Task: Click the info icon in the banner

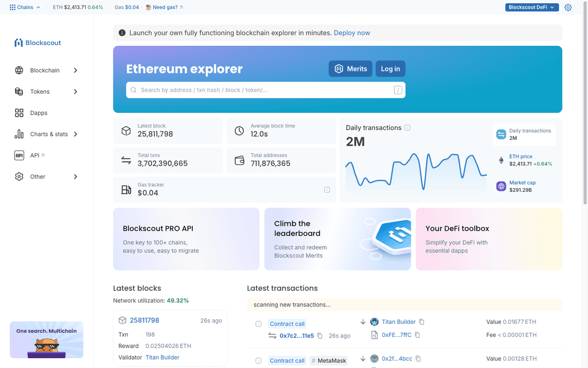Action: [122, 33]
